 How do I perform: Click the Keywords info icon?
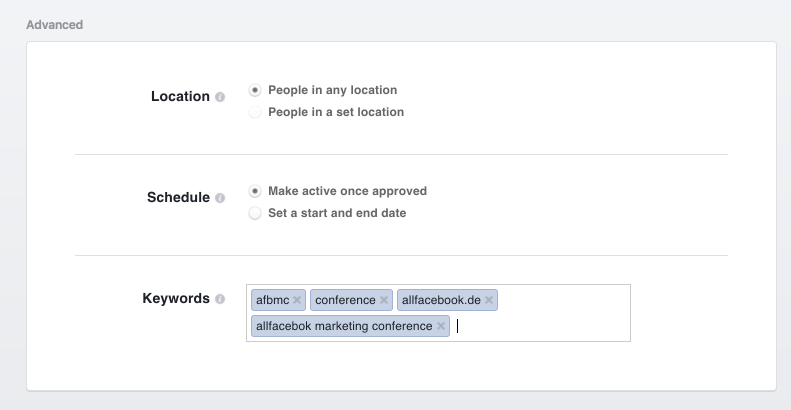[x=220, y=299]
